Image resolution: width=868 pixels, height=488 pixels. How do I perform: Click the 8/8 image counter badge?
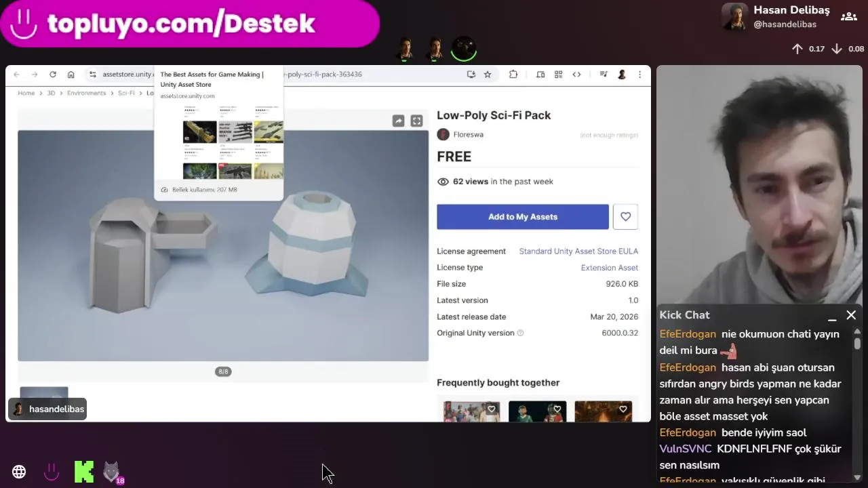click(x=223, y=371)
